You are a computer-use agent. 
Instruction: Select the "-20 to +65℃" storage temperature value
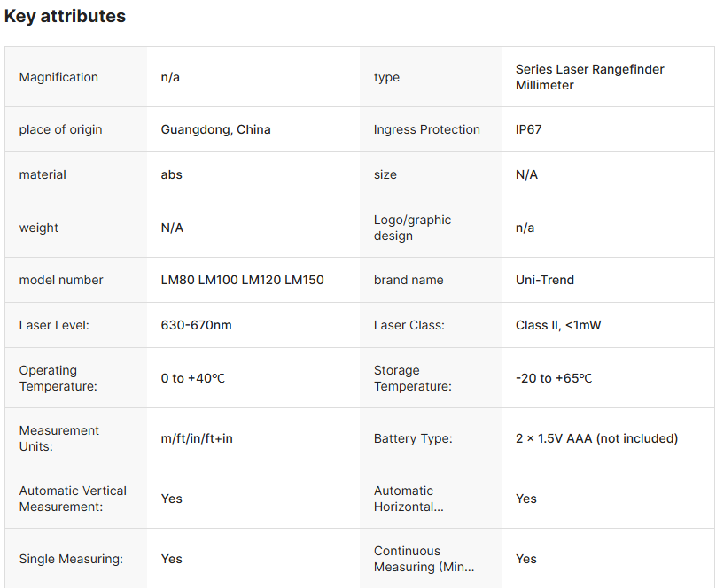[x=553, y=378]
